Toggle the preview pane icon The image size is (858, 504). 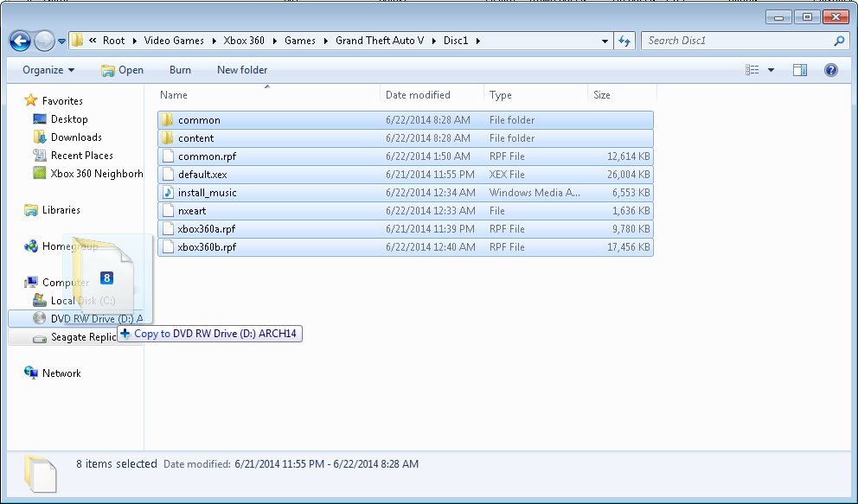(800, 70)
